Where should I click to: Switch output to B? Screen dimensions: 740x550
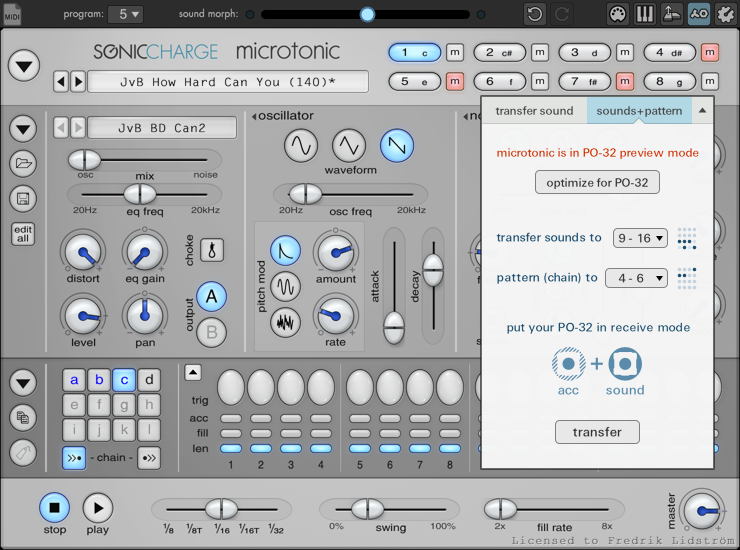coord(211,331)
